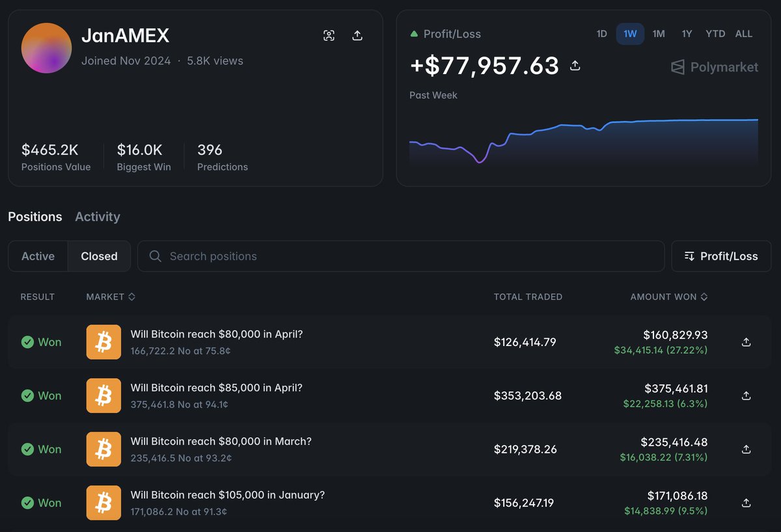The image size is (781, 532).
Task: Switch to the Activity tab
Action: pyautogui.click(x=98, y=217)
